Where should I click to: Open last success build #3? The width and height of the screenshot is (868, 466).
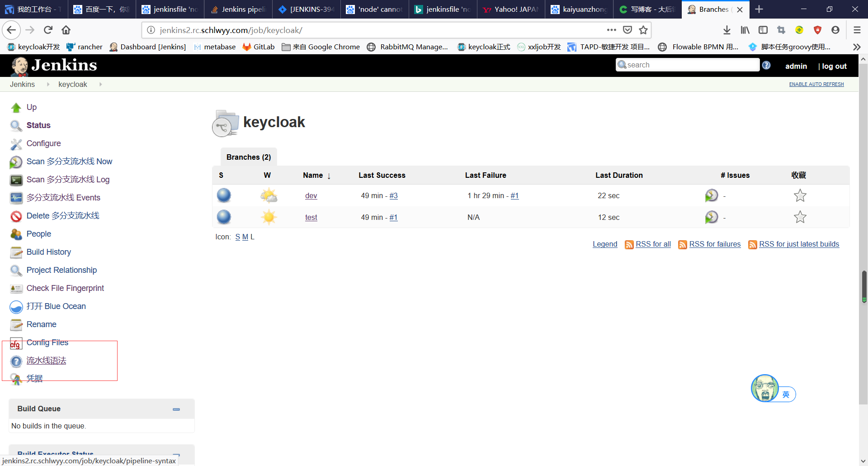pos(393,195)
